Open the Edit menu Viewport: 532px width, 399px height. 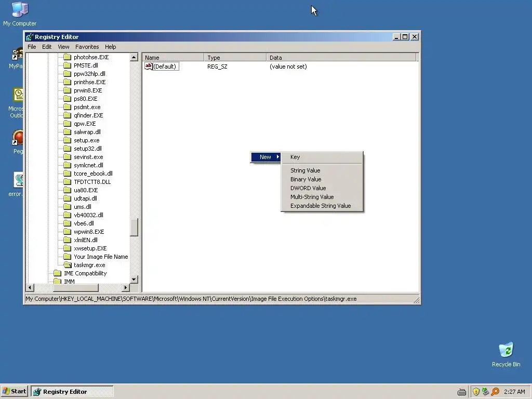click(x=47, y=47)
